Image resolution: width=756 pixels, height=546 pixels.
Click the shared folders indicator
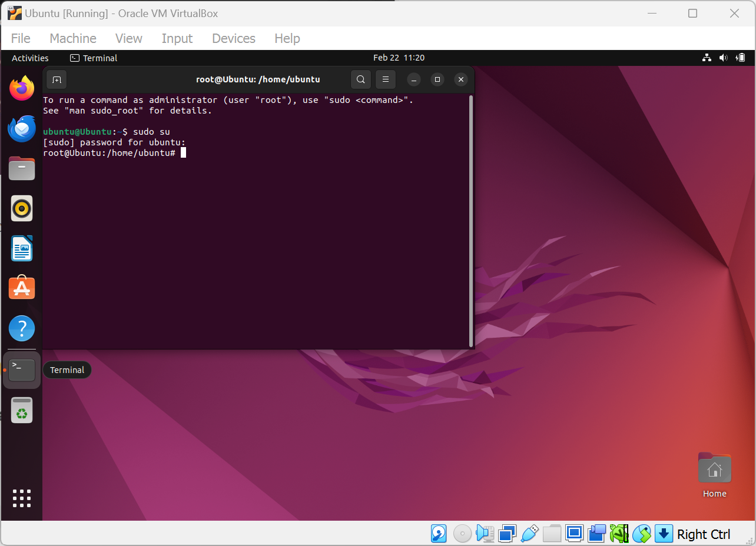point(552,534)
